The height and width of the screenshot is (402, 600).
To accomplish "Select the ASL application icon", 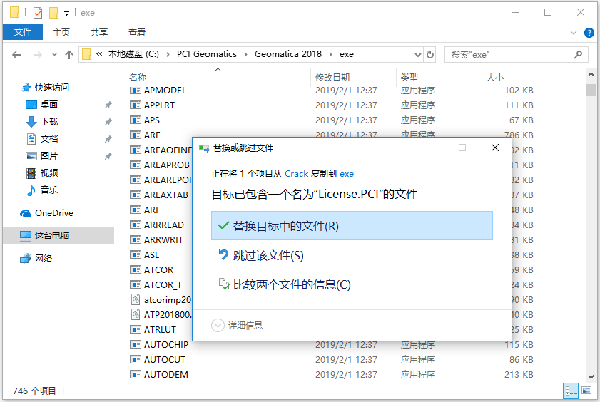I will pos(135,255).
